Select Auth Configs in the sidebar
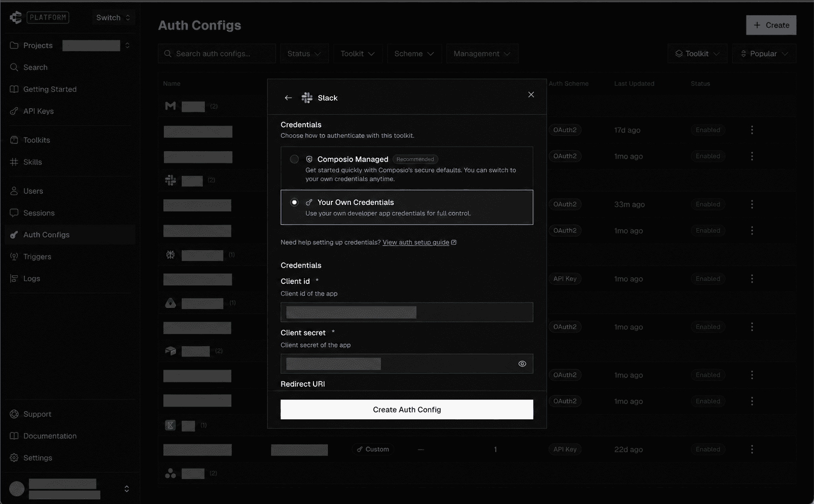 [70, 235]
